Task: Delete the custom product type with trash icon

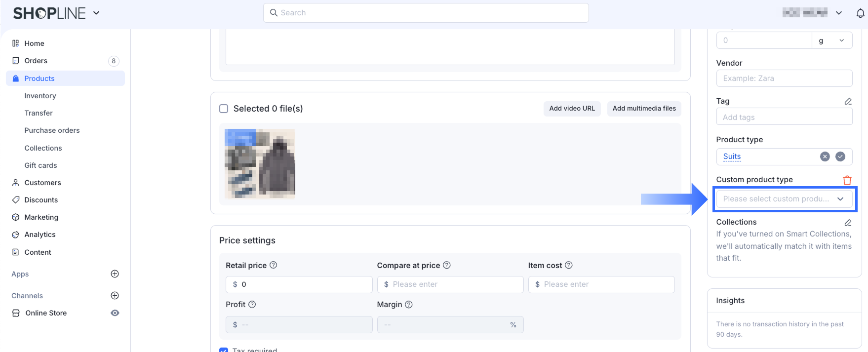Action: pos(847,180)
